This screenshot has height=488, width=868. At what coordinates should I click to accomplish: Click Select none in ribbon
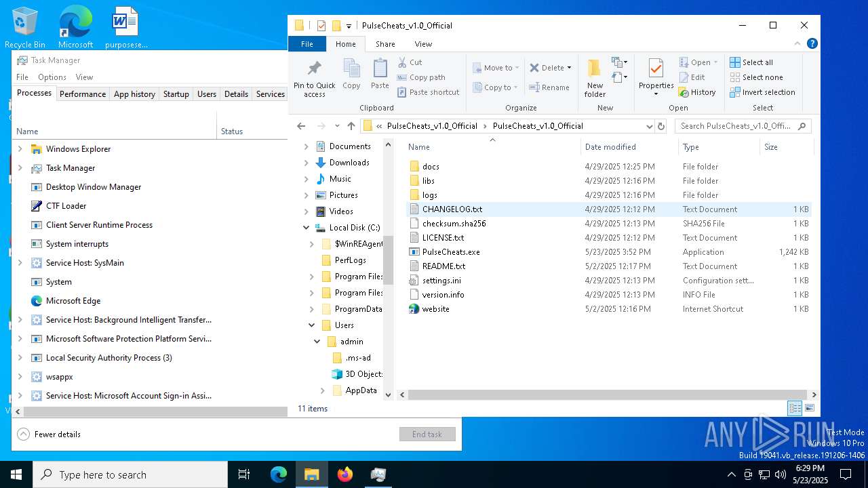click(x=756, y=77)
